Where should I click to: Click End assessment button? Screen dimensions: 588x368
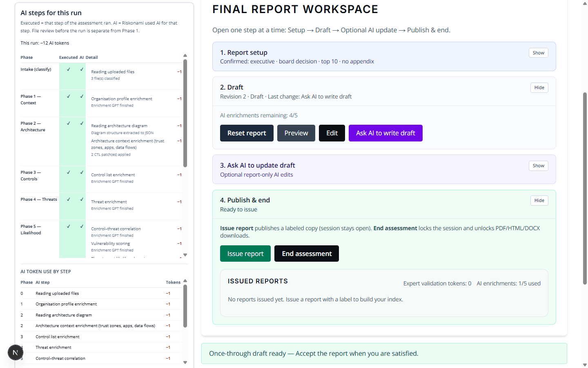click(x=307, y=254)
